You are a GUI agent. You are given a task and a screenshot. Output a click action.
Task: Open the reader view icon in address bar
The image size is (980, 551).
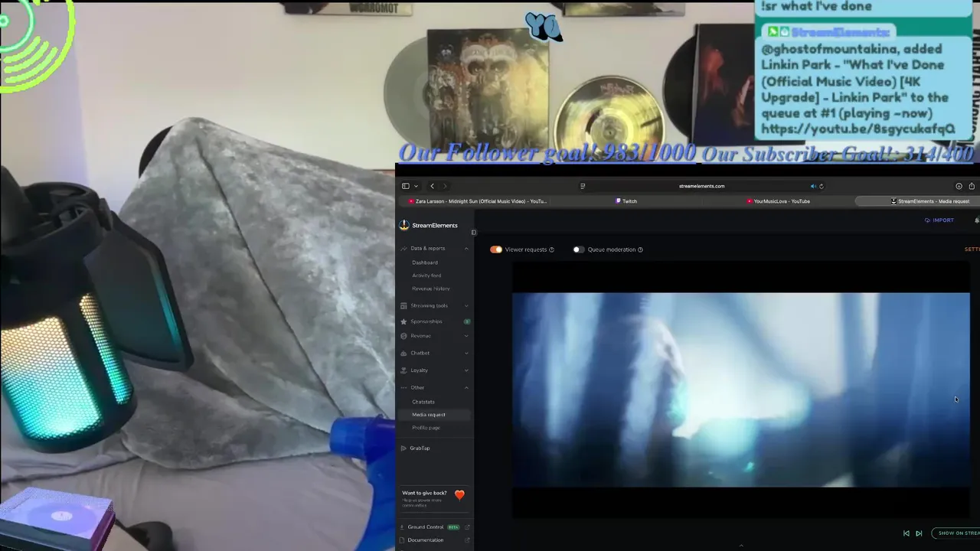click(583, 186)
